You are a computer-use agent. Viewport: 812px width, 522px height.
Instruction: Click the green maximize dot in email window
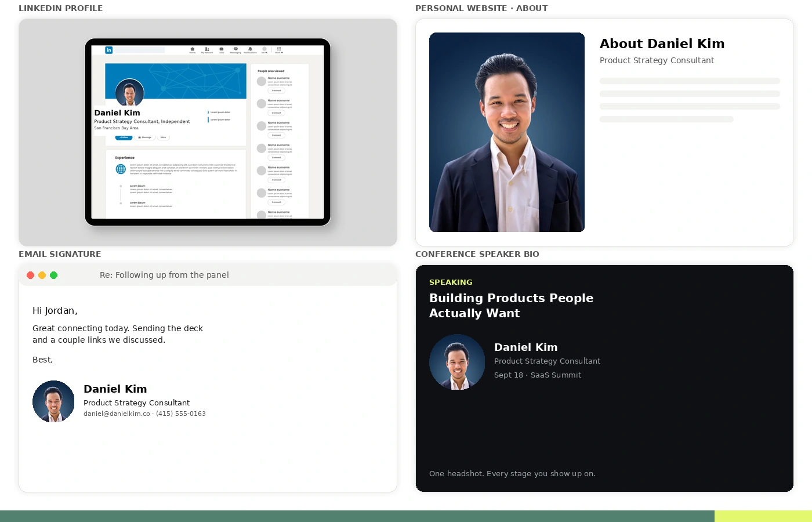(x=54, y=275)
